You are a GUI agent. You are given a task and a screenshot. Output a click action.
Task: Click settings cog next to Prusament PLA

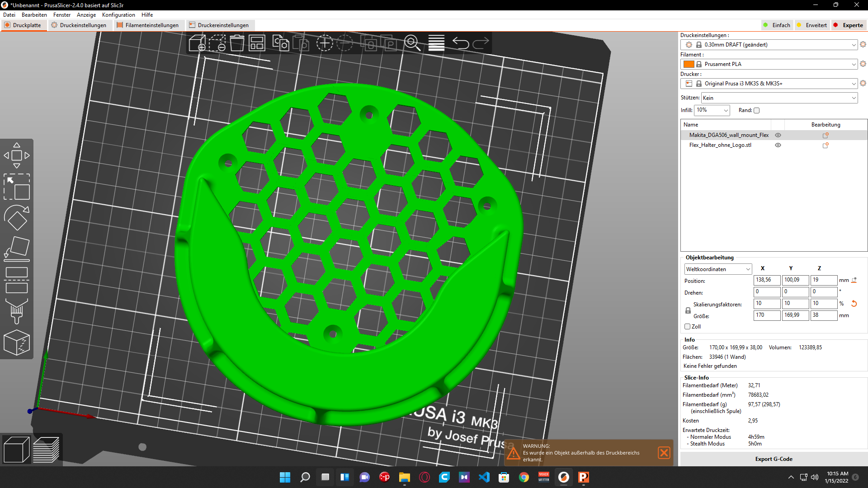click(x=863, y=64)
